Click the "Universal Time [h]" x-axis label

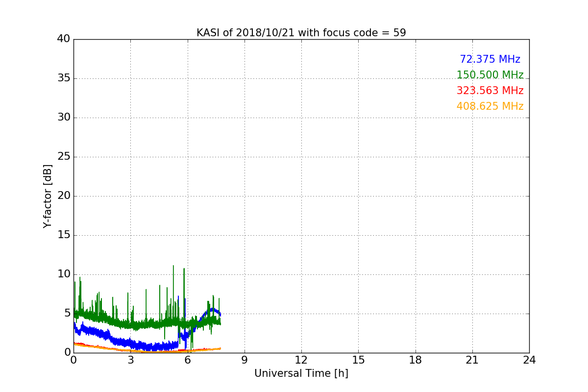point(301,373)
